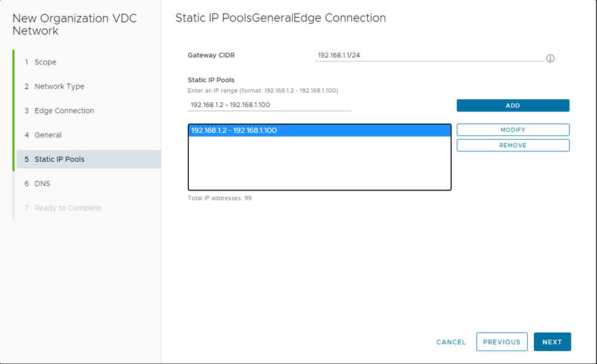
Task: Go to the Scope wizard step
Action: tap(45, 62)
